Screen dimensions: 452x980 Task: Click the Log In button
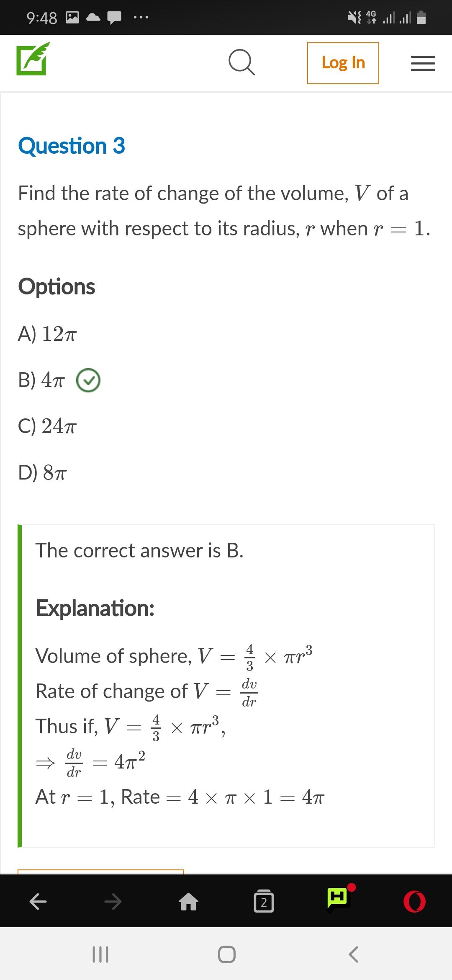coord(343,63)
